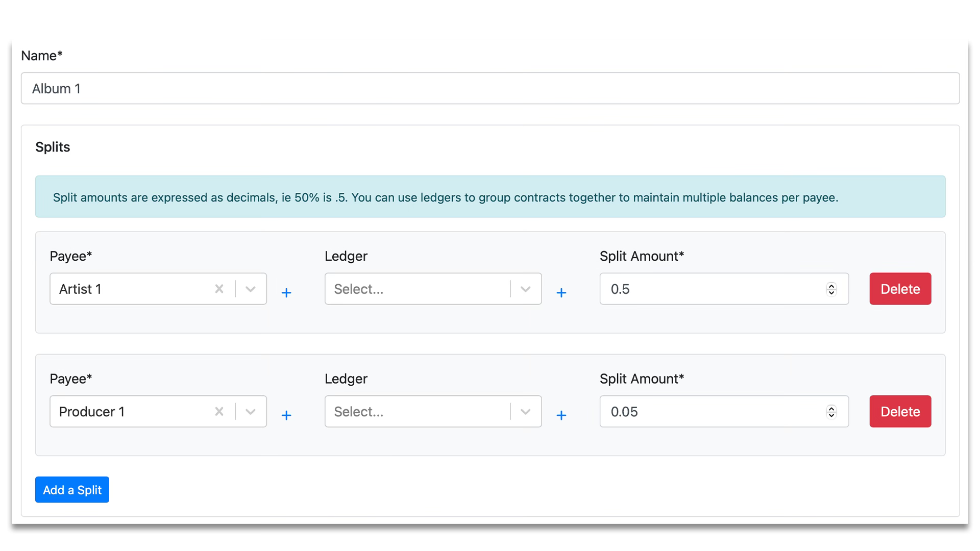Increase the 0.5 split amount with stepper up arrow
980x551 pixels.
[x=831, y=286]
